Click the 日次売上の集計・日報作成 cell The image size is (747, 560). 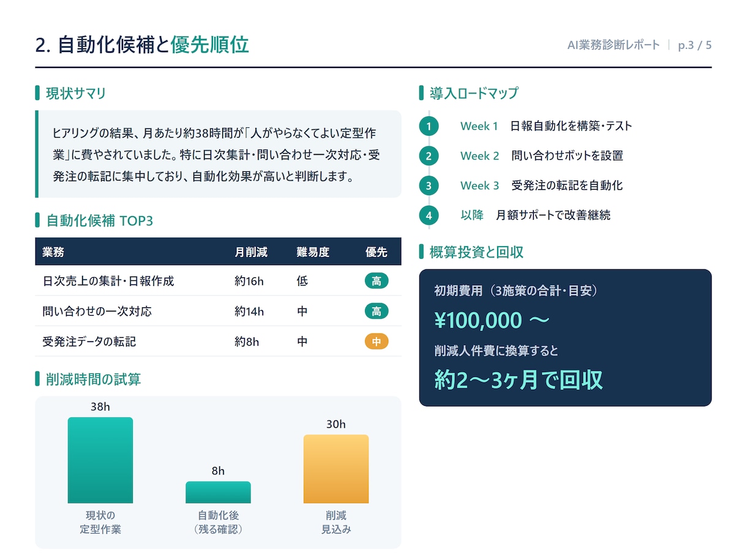coord(108,282)
